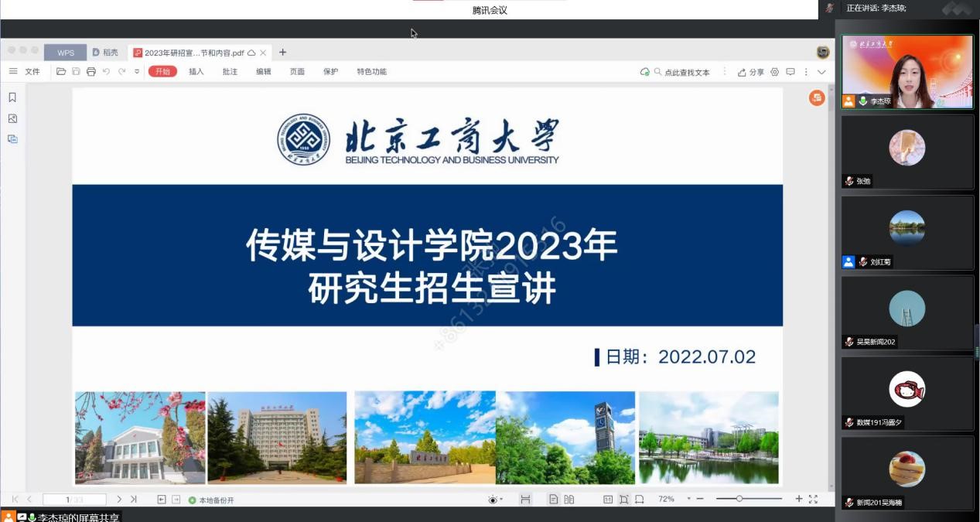Adjust the zoom slider handle

[739, 499]
